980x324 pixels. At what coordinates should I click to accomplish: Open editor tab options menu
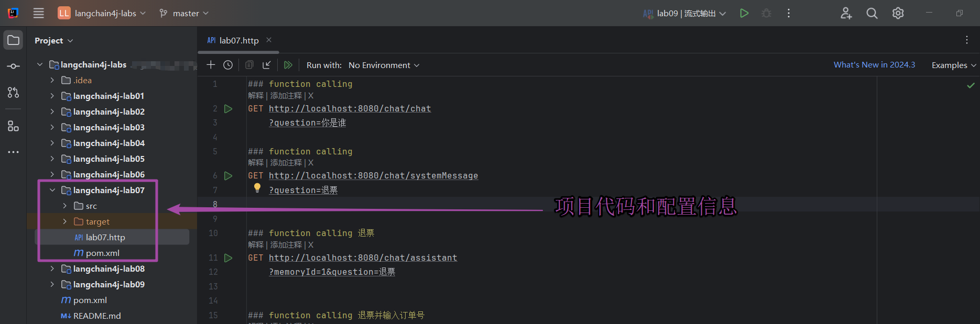pyautogui.click(x=967, y=40)
